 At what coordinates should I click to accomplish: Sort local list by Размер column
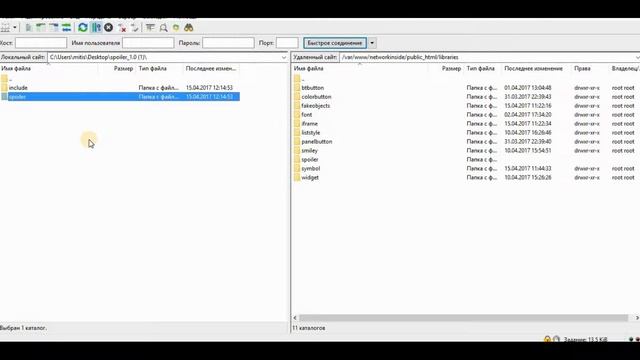[116, 69]
